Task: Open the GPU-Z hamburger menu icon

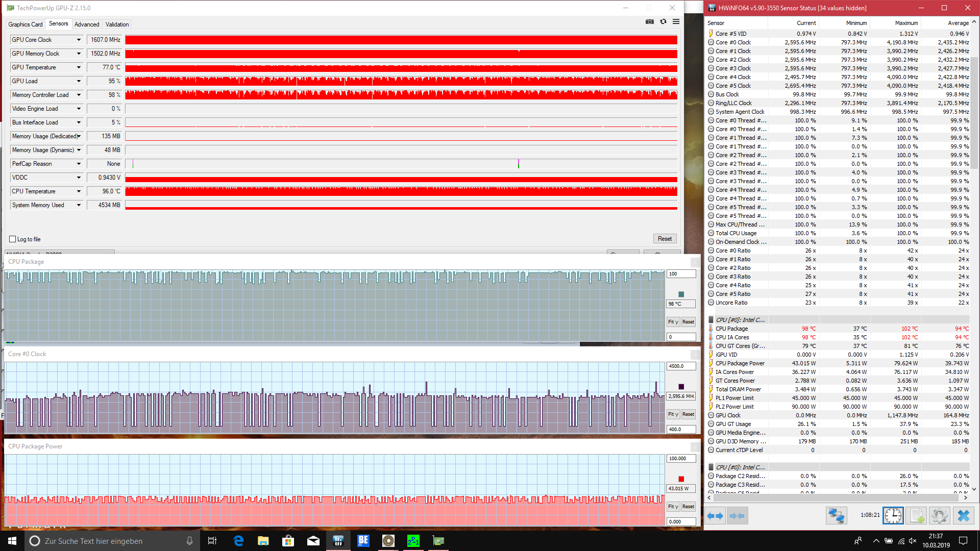Action: [x=676, y=22]
